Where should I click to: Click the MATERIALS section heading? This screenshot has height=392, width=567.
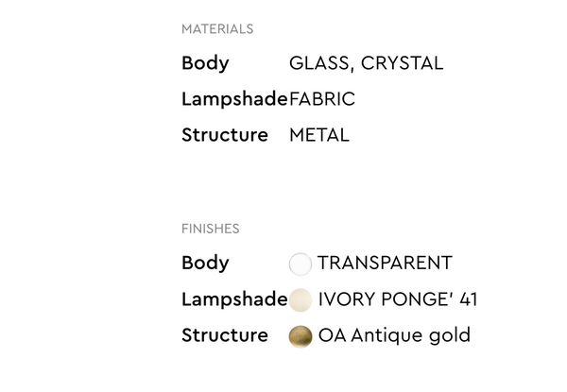coord(217,29)
